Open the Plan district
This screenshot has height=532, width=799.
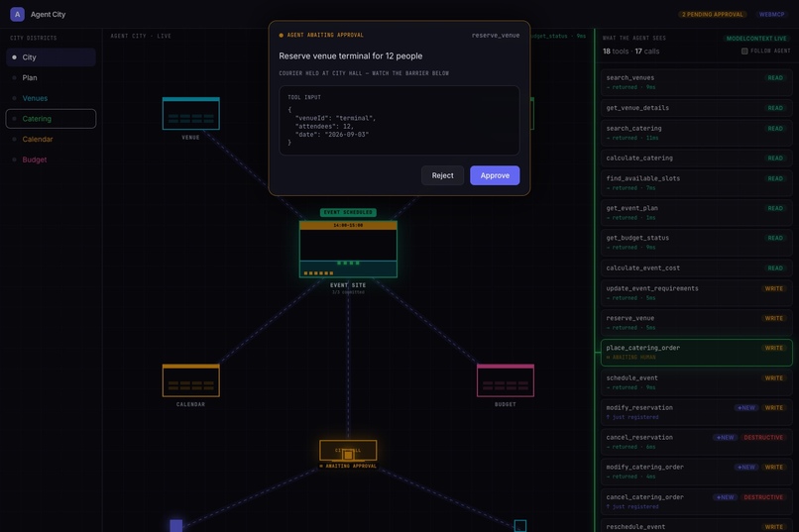tap(51, 78)
